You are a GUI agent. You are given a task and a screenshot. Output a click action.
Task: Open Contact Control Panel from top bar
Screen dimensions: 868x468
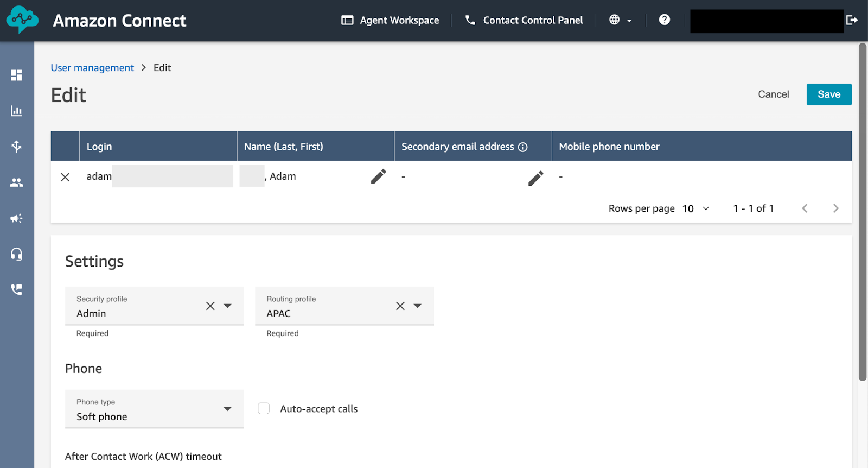[524, 20]
